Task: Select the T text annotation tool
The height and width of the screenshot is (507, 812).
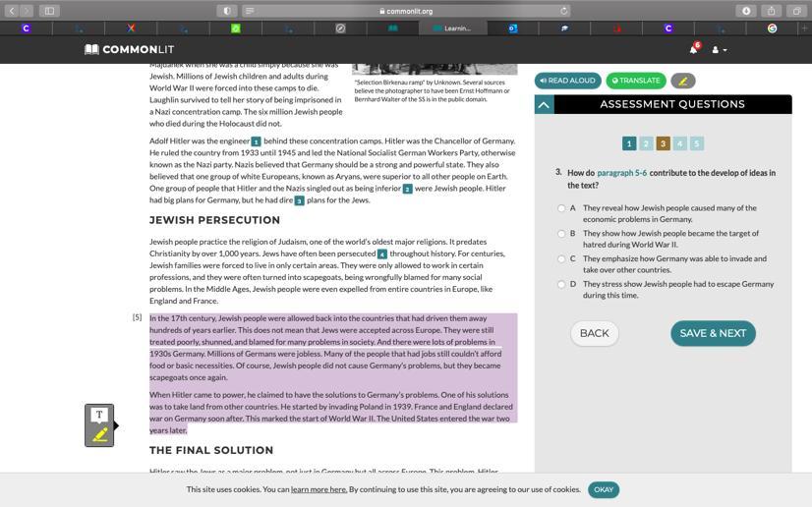Action: click(x=99, y=415)
